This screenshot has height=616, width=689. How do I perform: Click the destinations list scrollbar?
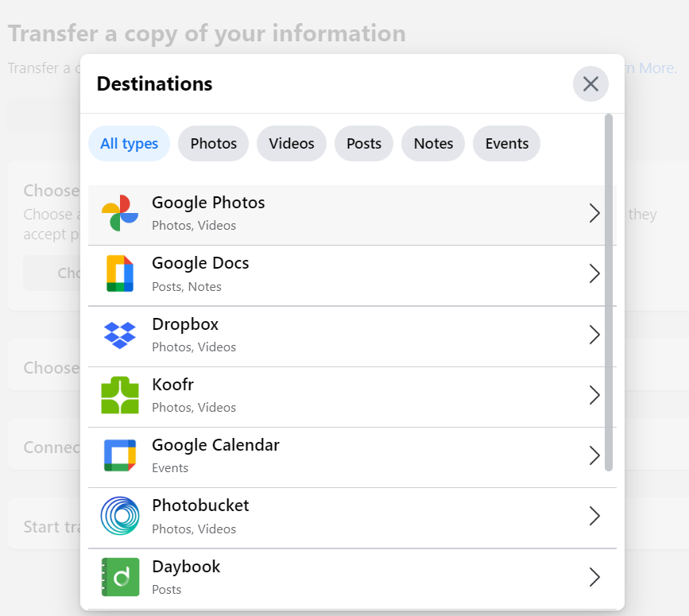tap(609, 293)
